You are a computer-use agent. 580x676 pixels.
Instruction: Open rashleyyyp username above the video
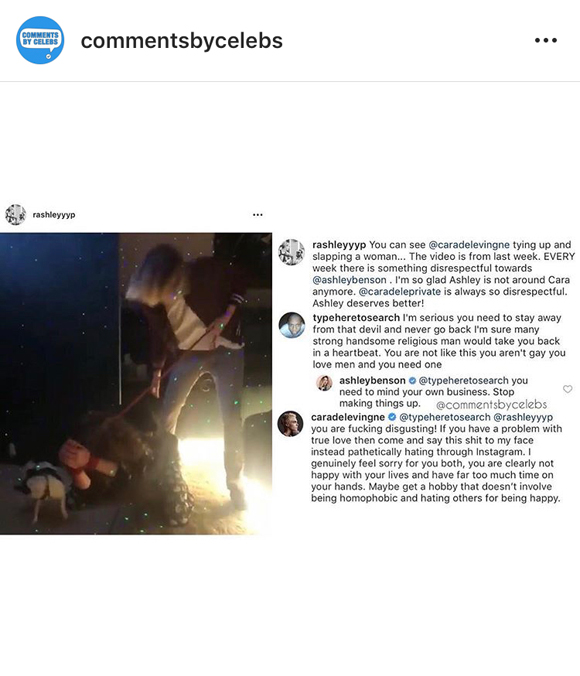point(54,215)
